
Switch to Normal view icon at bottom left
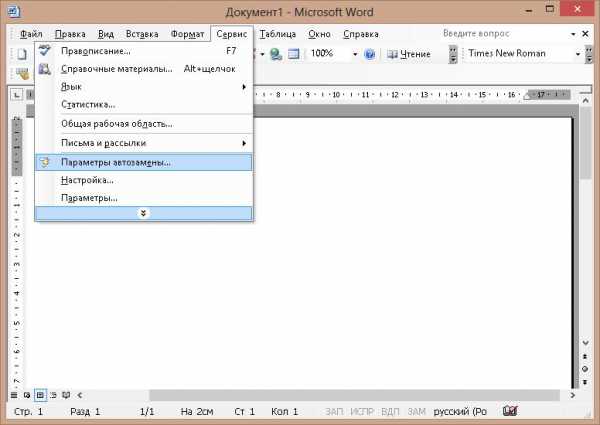click(14, 395)
